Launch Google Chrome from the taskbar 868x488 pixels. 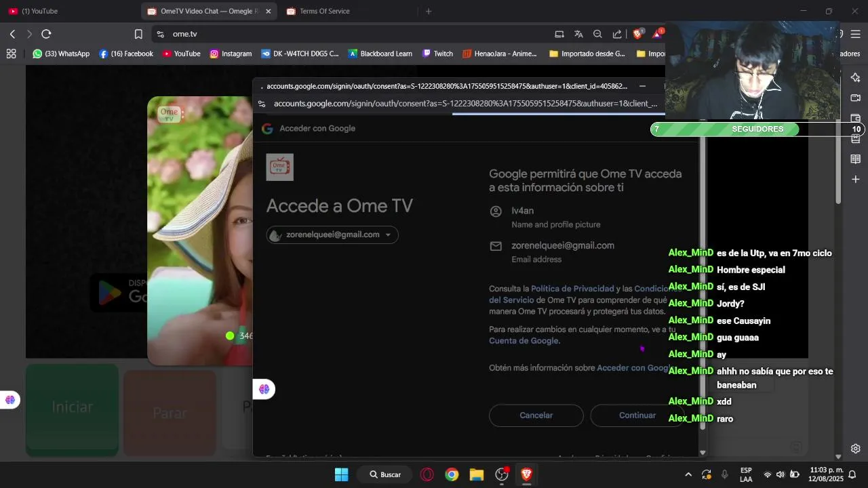(452, 474)
